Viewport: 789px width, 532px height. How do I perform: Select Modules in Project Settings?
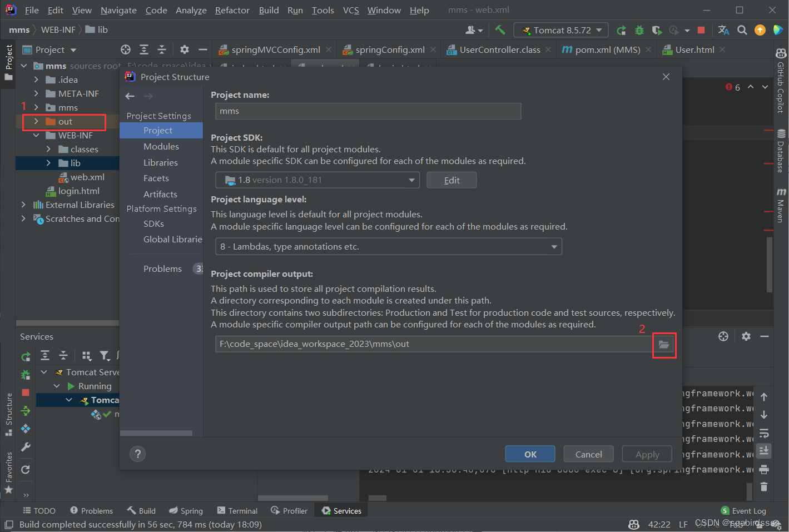161,146
